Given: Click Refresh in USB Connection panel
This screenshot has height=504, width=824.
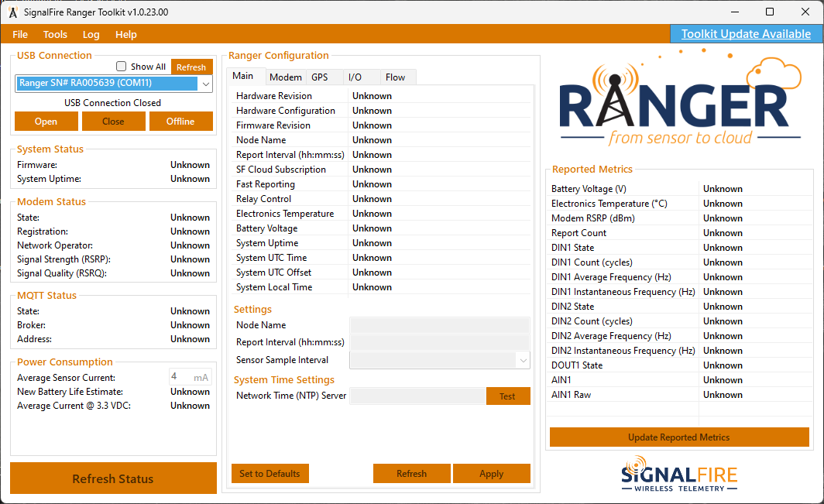Looking at the screenshot, I should 191,67.
